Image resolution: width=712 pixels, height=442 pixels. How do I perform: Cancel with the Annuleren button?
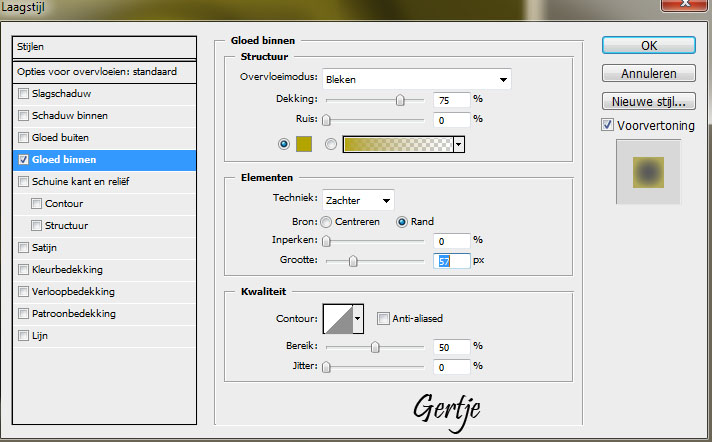(x=648, y=73)
